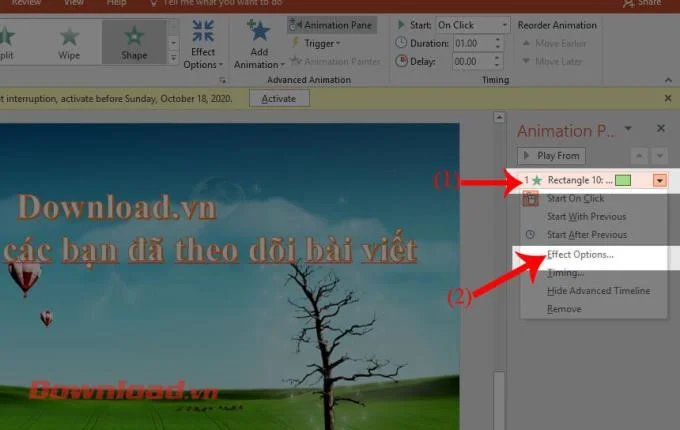The width and height of the screenshot is (680, 430).
Task: Click the slide scrollbar up arrow
Action: 499,117
